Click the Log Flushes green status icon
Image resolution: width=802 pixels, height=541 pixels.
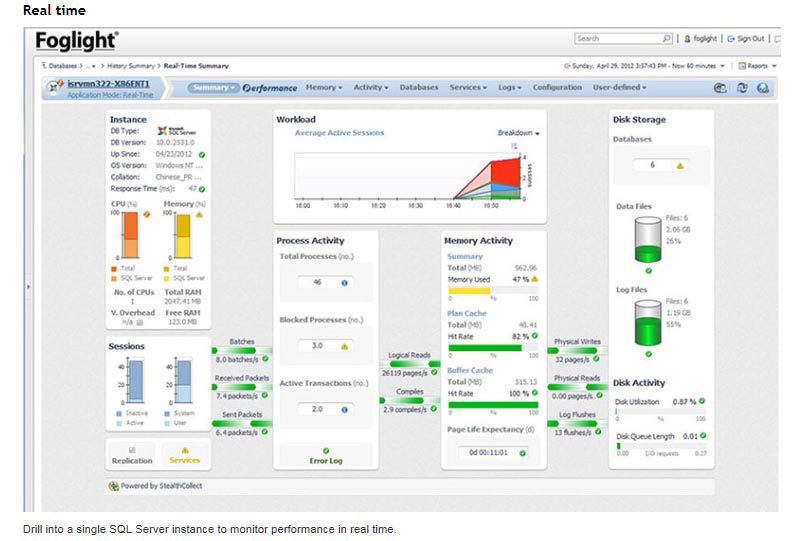pyautogui.click(x=598, y=432)
